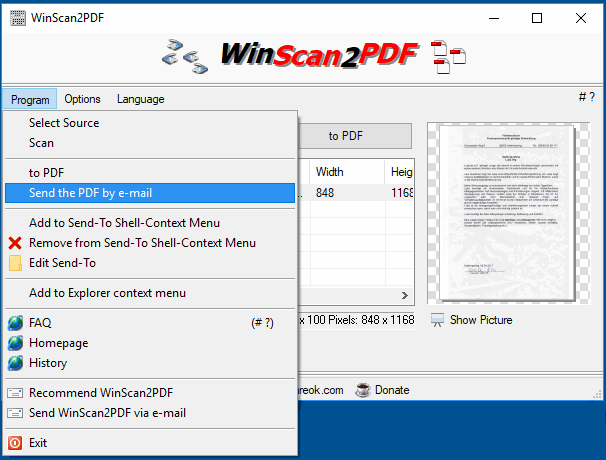Choose Recommend WinScan2PDF
This screenshot has height=460, width=606.
click(150, 393)
